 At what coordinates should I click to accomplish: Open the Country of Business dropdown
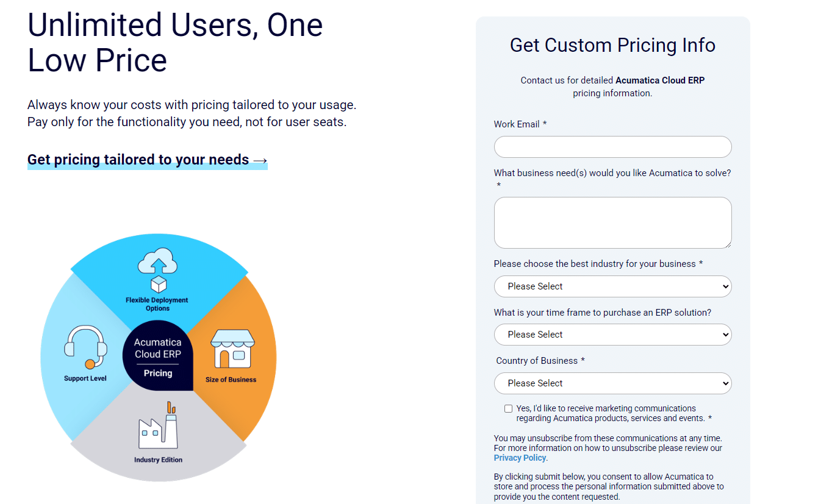coord(612,383)
